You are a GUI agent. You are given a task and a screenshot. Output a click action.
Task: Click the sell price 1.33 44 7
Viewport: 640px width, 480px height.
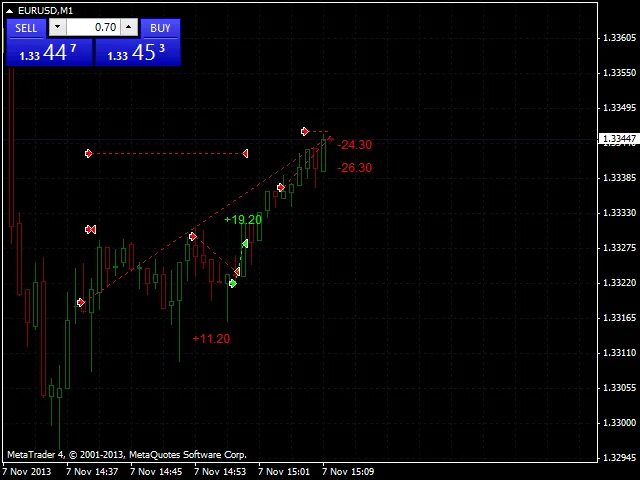[x=49, y=52]
